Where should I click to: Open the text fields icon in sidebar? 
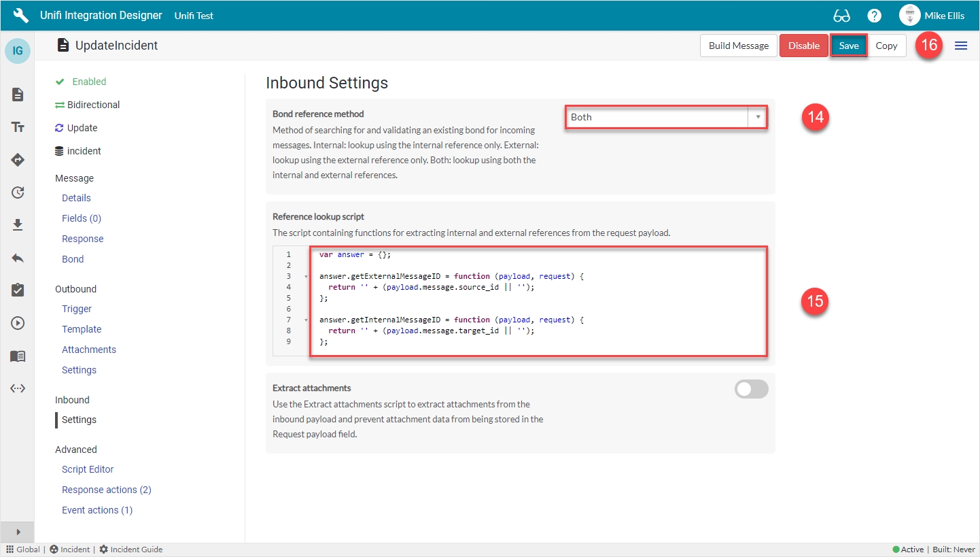pos(18,127)
